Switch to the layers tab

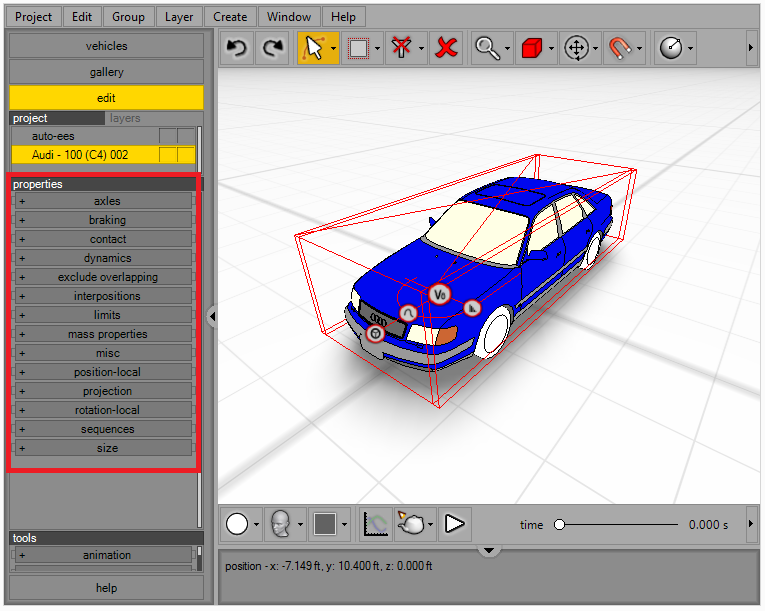pos(125,118)
